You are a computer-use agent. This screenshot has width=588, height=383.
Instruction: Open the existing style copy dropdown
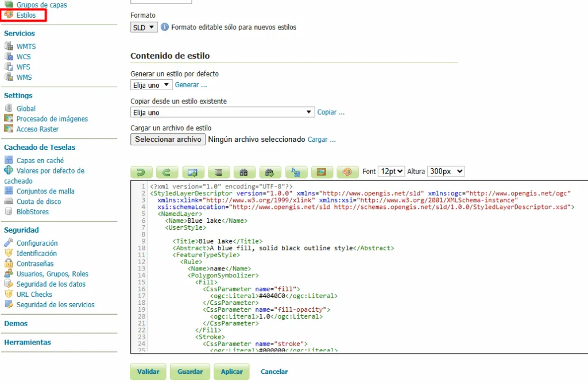pos(222,113)
